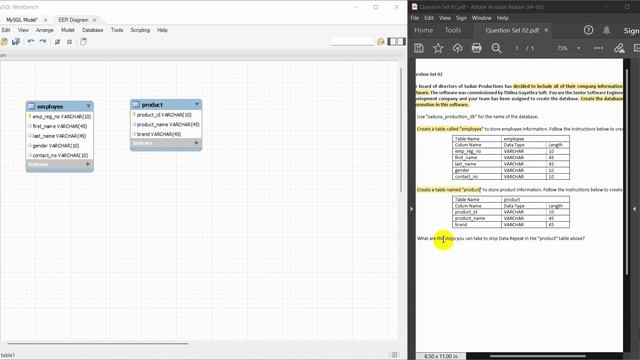Select the brand VARCHAR(45) column
The height and width of the screenshot is (360, 640).
click(166, 134)
